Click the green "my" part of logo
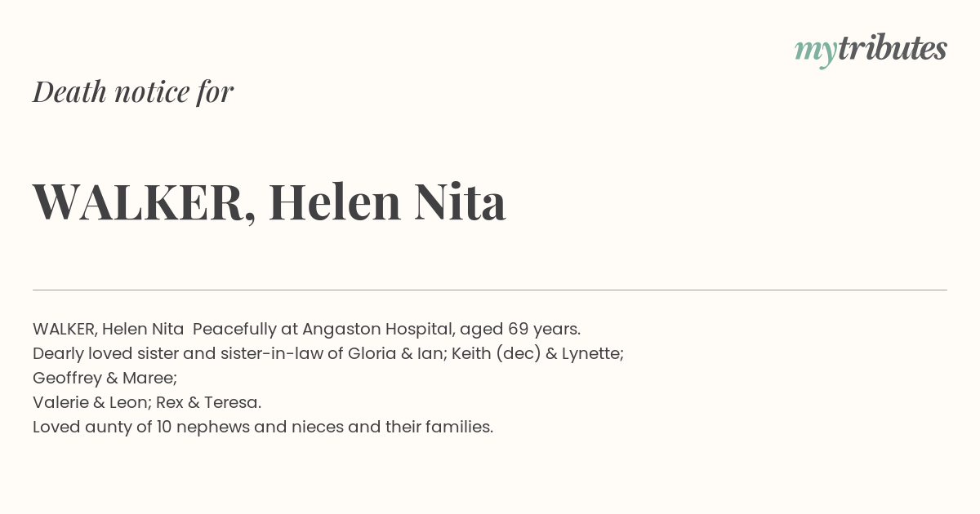The width and height of the screenshot is (980, 514). click(x=815, y=51)
